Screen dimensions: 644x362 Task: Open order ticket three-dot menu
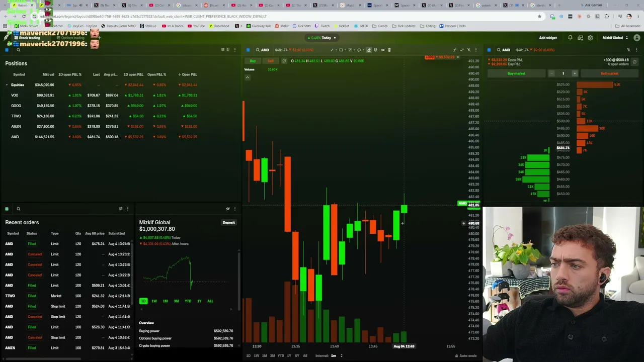(637, 50)
